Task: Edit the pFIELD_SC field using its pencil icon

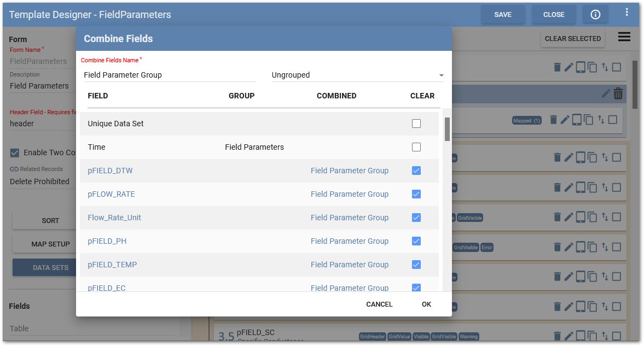Action: coord(569,336)
